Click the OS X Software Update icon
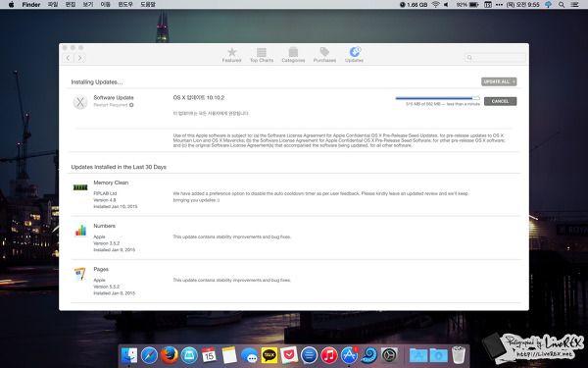The height and width of the screenshot is (368, 588). point(80,102)
